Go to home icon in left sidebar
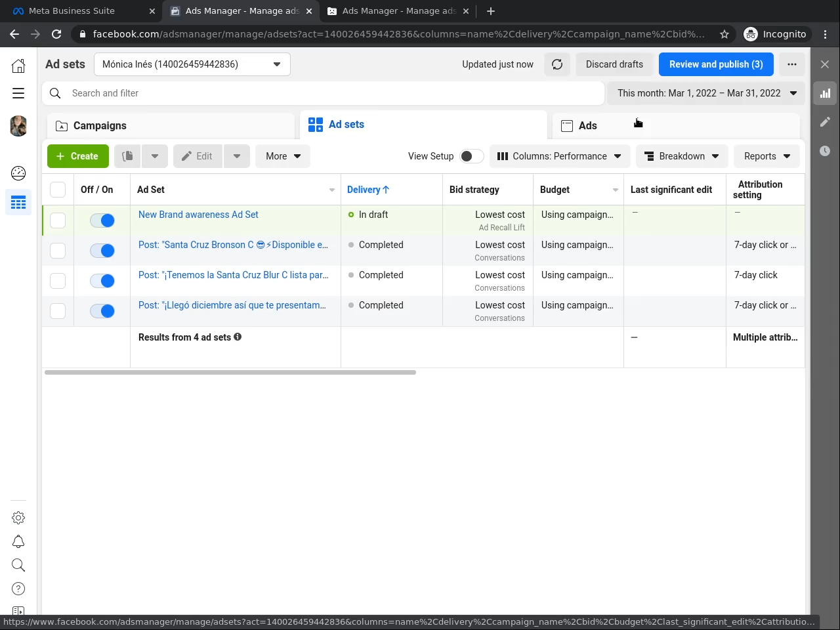The width and height of the screenshot is (840, 630). click(x=18, y=66)
